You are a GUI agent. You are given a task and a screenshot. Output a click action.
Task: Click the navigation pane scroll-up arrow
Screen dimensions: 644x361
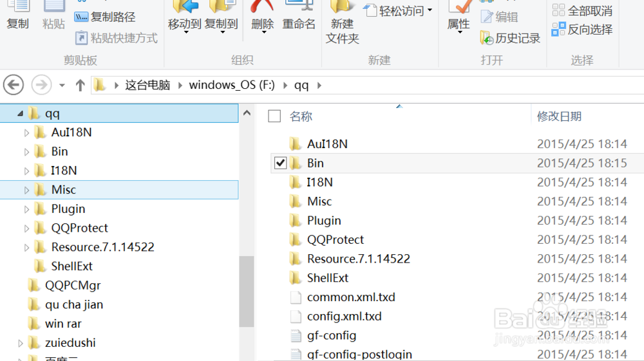tap(247, 113)
